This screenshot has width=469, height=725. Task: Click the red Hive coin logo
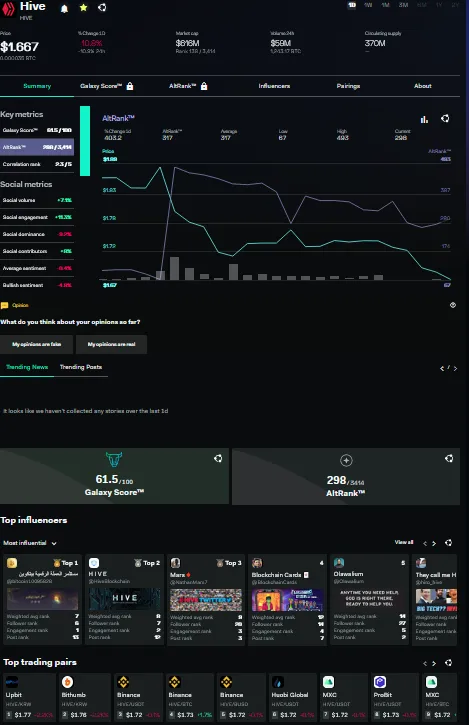(8, 9)
